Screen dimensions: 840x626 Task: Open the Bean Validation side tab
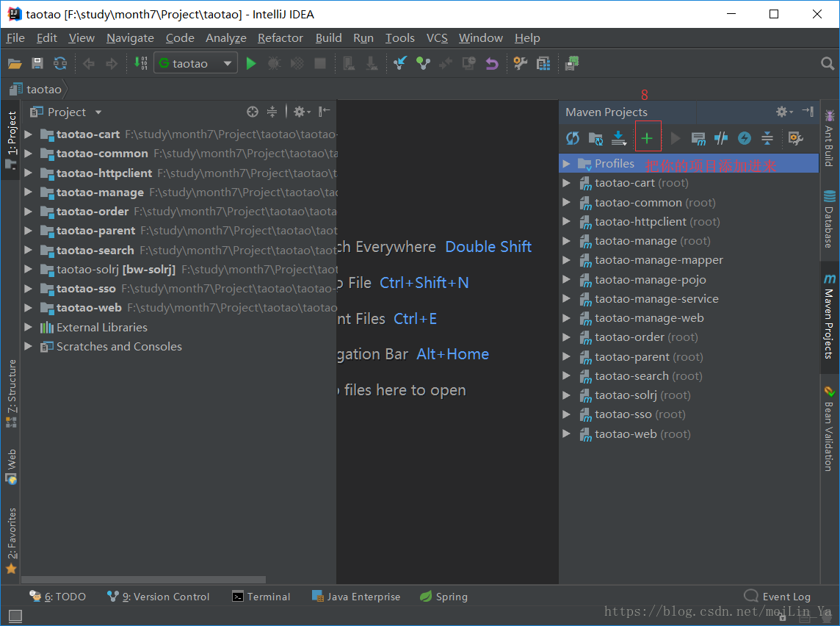[829, 428]
